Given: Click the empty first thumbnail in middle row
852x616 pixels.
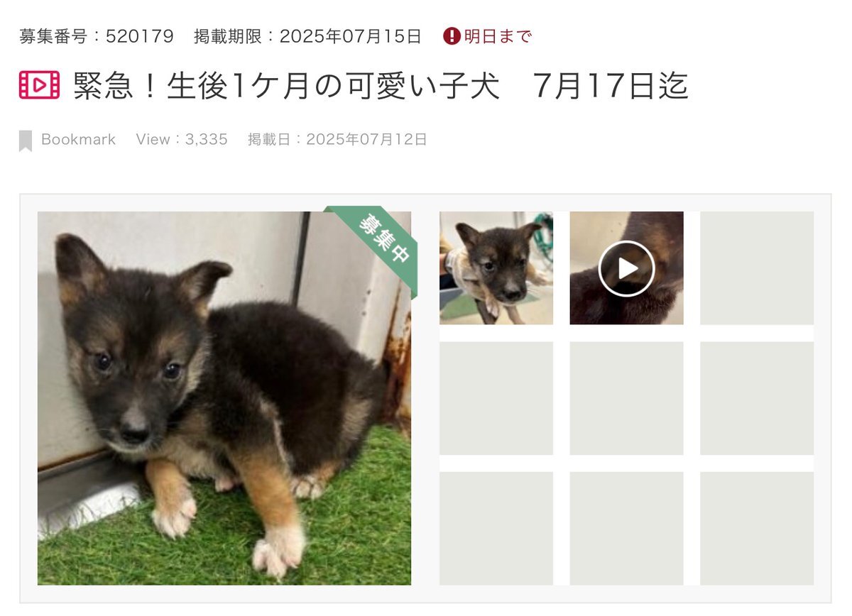Looking at the screenshot, I should [x=496, y=398].
